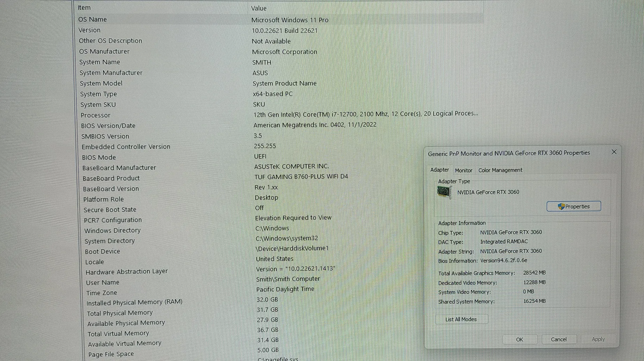
Task: Switch to the Monitor tab
Action: [x=463, y=170]
